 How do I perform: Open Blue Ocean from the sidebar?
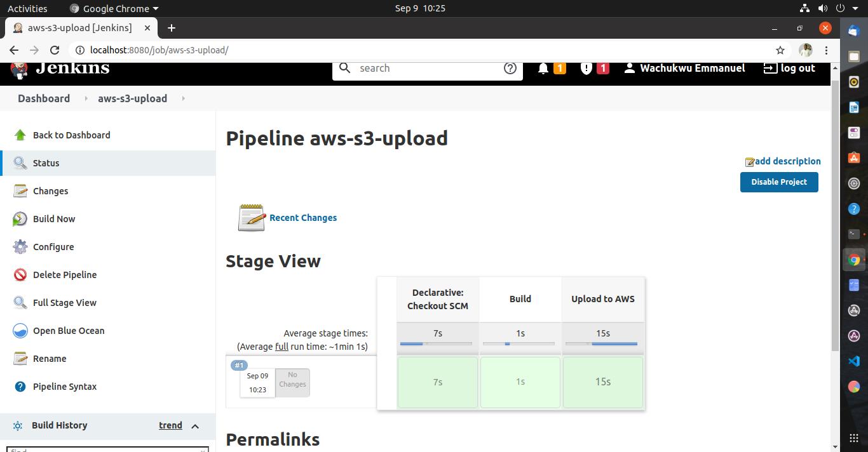click(20, 330)
